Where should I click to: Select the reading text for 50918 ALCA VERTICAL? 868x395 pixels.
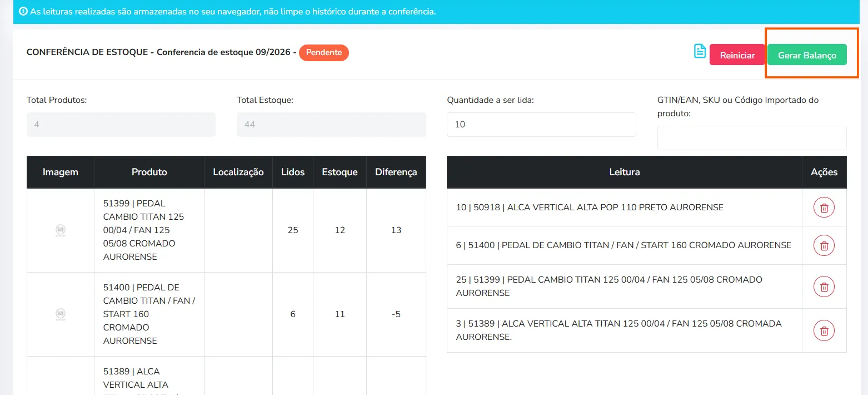coord(590,208)
